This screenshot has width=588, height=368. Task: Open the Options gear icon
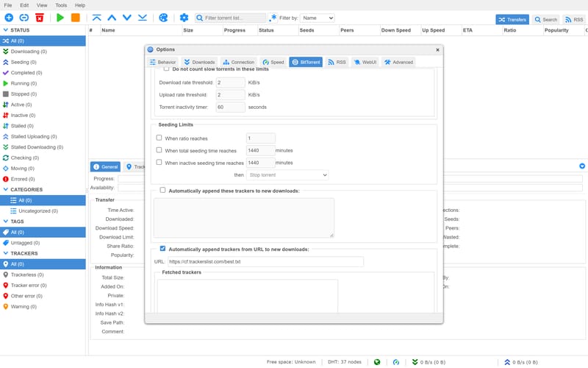click(184, 18)
